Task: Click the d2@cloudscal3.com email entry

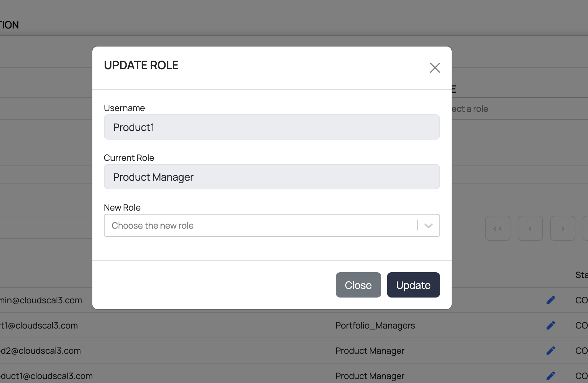Action: pyautogui.click(x=40, y=351)
